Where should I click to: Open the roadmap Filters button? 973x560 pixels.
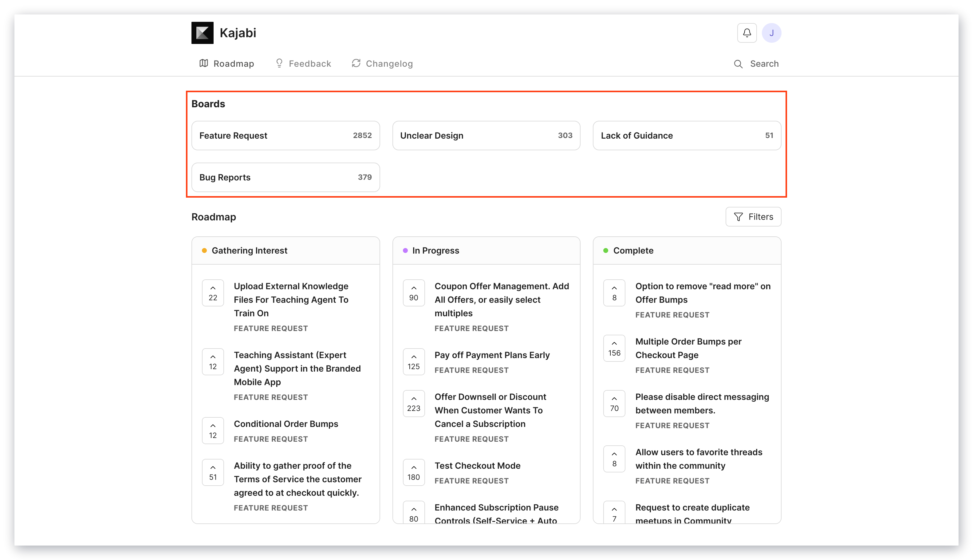[x=753, y=217]
